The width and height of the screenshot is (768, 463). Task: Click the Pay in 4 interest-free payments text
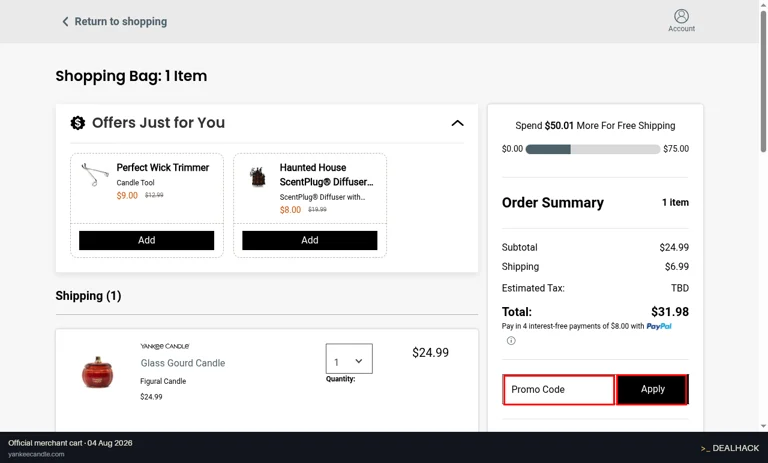[x=573, y=326]
